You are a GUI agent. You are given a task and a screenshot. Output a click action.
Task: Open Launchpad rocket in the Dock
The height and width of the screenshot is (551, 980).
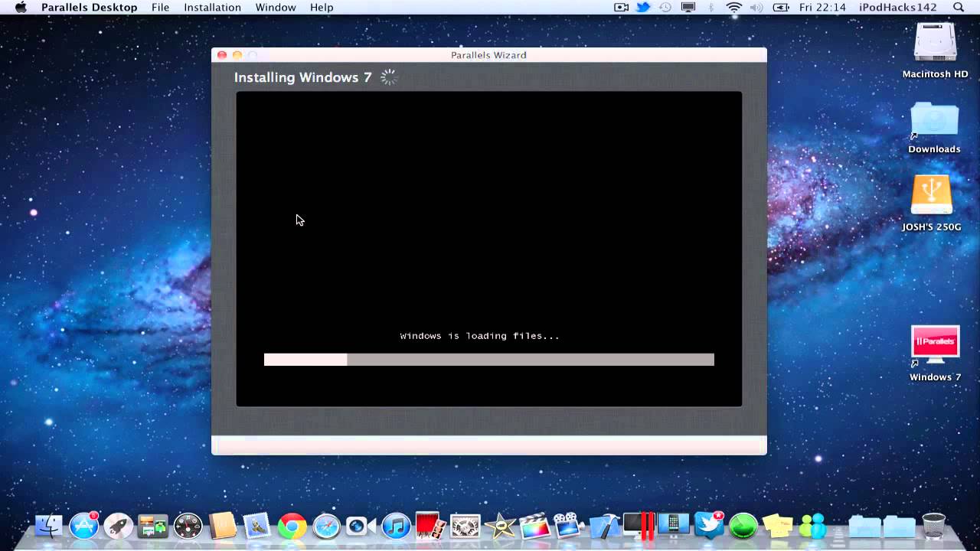pos(119,525)
